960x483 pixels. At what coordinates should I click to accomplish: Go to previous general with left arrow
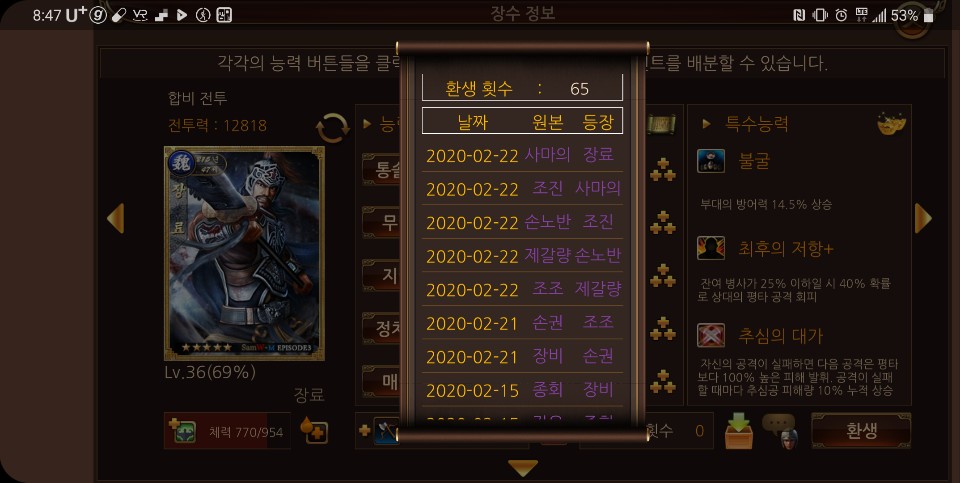tap(115, 218)
